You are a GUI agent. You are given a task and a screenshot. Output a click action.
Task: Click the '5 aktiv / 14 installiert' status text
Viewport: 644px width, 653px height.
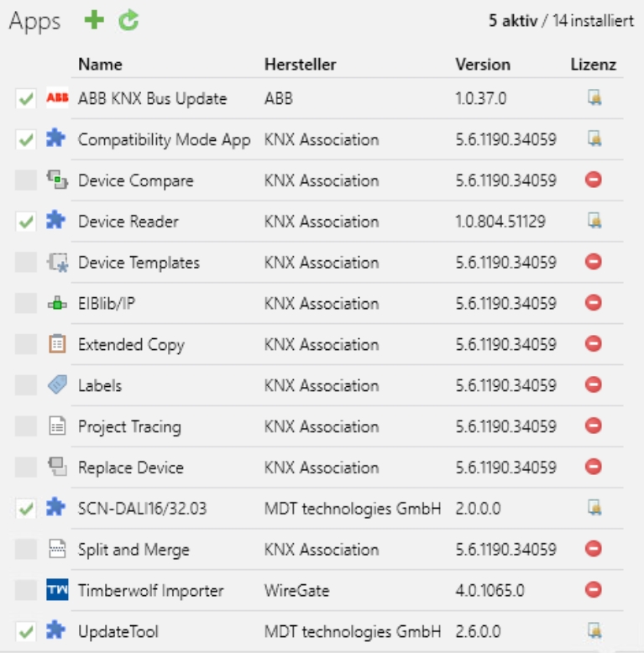pos(561,21)
